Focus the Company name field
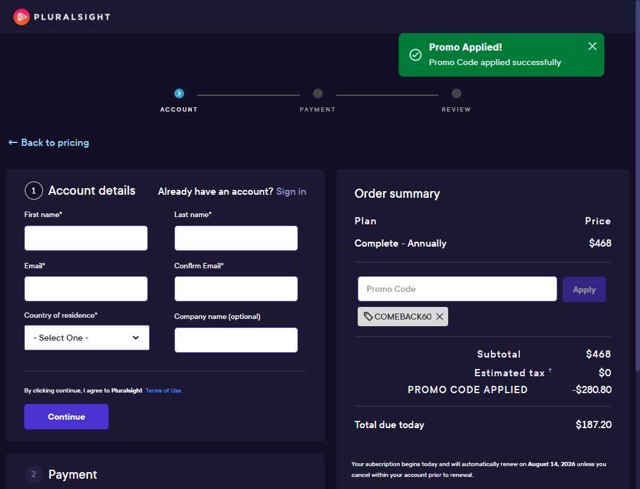This screenshot has height=489, width=640. [236, 340]
